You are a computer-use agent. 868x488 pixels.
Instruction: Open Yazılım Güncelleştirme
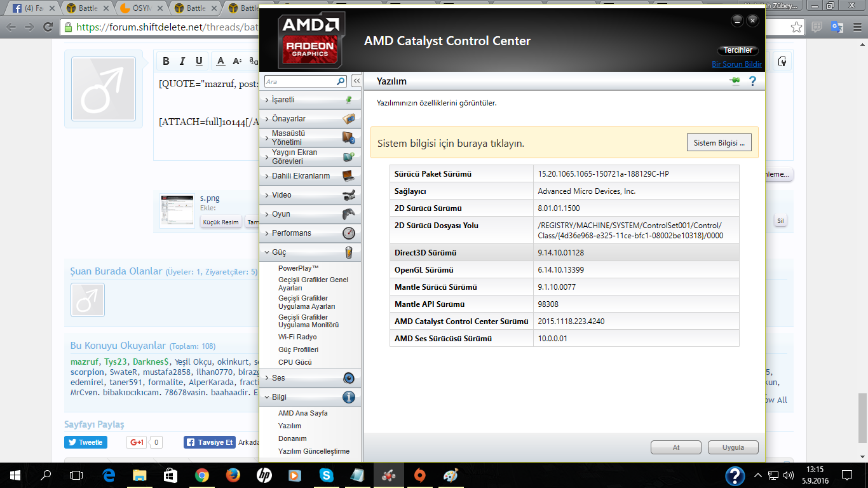pyautogui.click(x=314, y=451)
